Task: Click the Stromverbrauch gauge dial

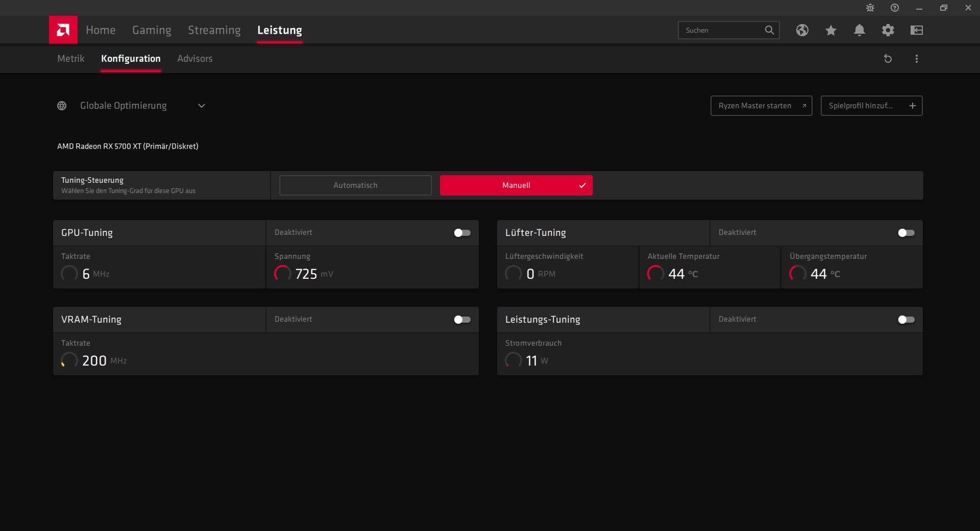Action: (513, 360)
